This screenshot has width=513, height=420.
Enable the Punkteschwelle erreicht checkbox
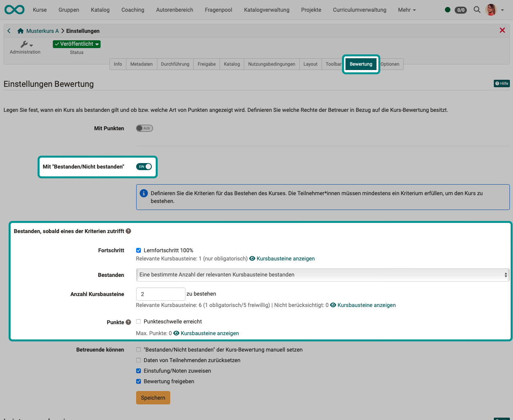point(139,321)
